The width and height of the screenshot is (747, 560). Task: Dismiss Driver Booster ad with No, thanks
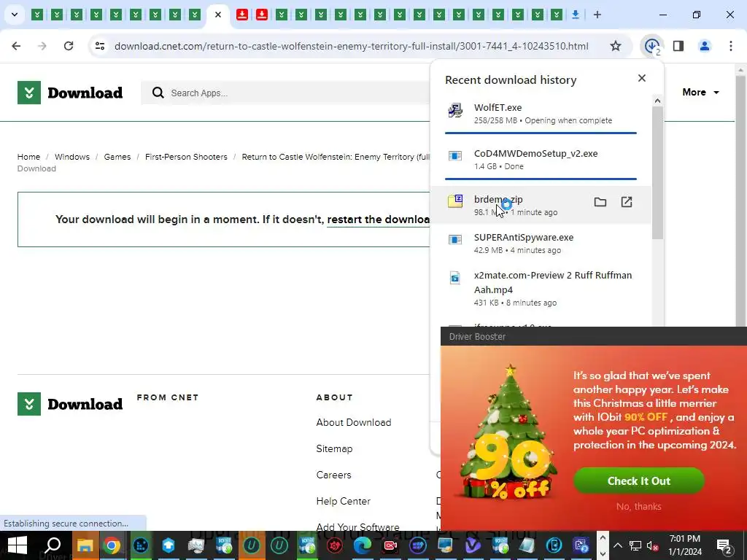pyautogui.click(x=639, y=506)
